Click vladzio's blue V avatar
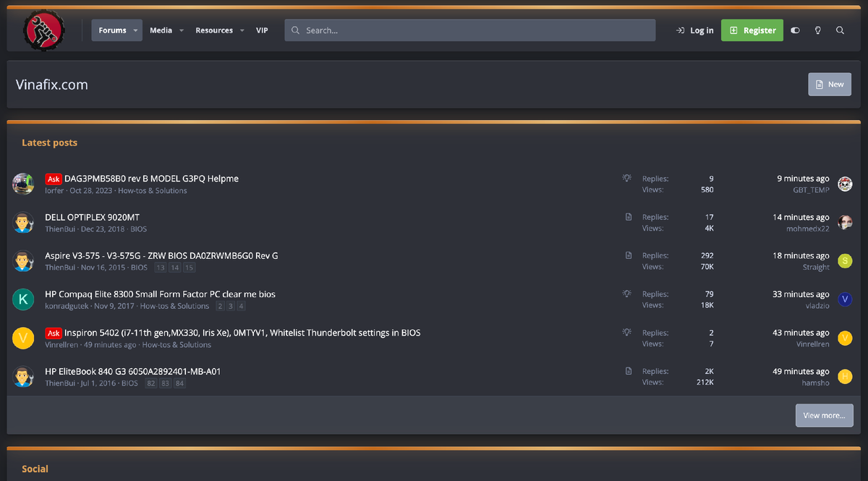This screenshot has width=868, height=481. [845, 299]
